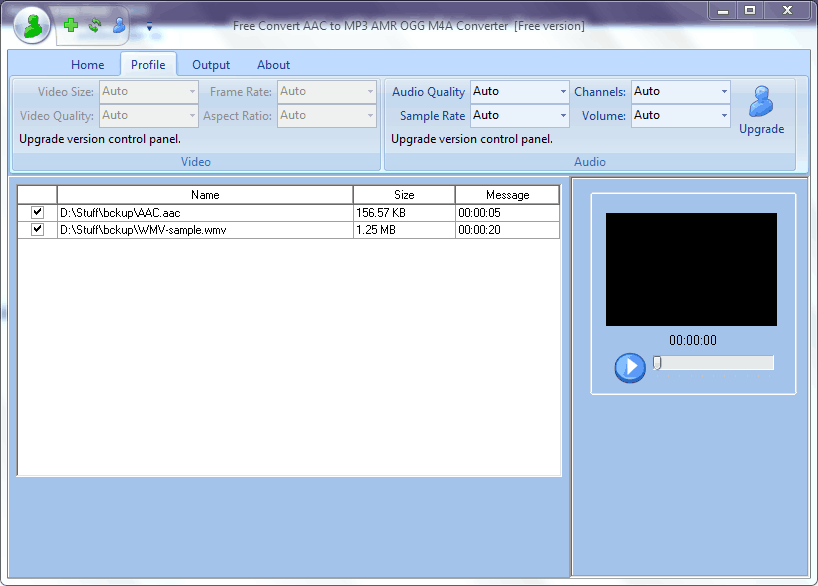The width and height of the screenshot is (818, 586).
Task: Switch to the Home tab
Action: [88, 65]
